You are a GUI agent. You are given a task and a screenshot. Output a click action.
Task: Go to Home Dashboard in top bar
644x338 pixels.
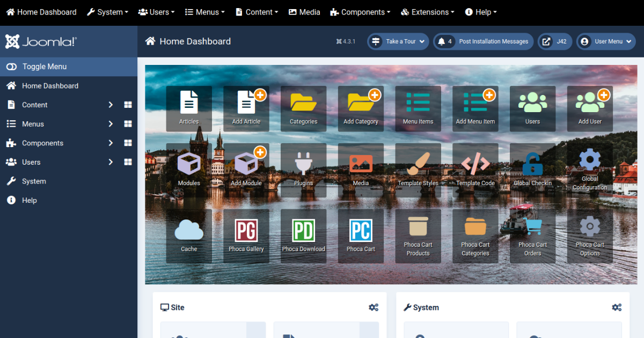coord(41,12)
